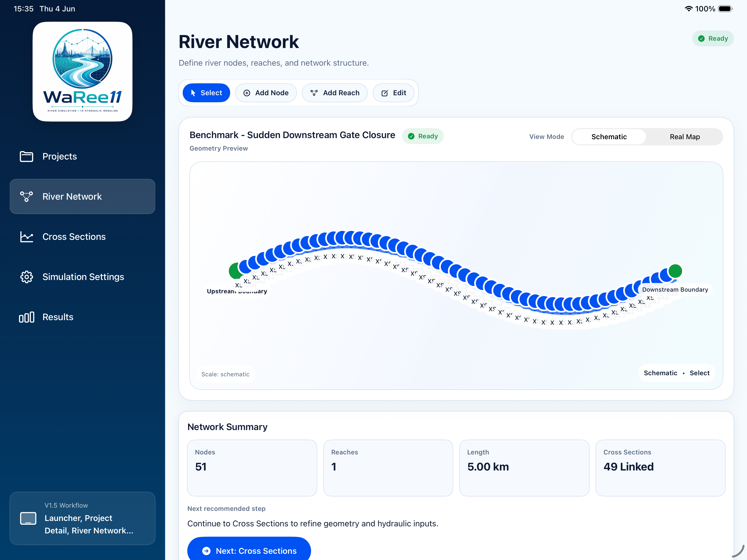Click the pencil icon on Edit
747x560 pixels.
pyautogui.click(x=385, y=93)
